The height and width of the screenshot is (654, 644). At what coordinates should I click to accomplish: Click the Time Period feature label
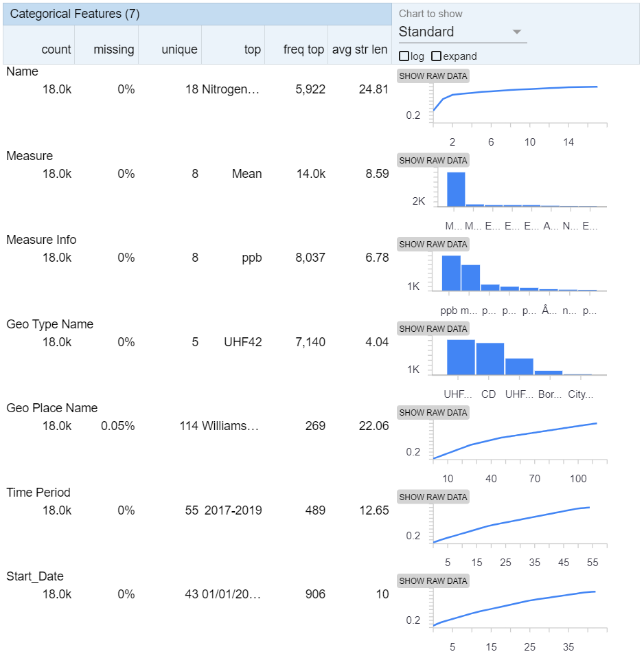[x=38, y=492]
